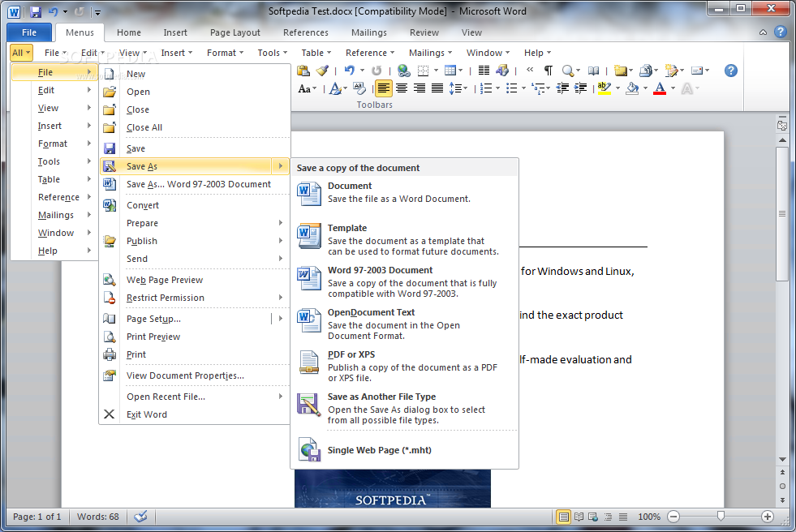Open the Format dropdown menu
796x532 pixels.
(x=225, y=53)
